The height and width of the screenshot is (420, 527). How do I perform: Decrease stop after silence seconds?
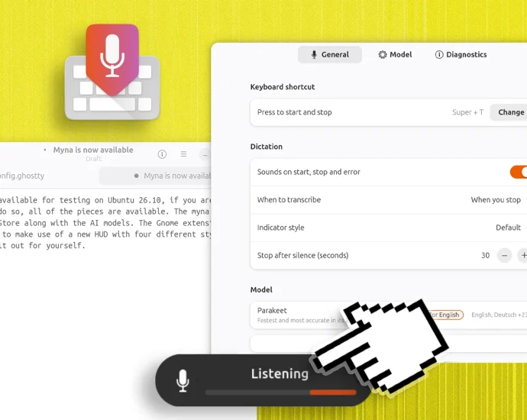(504, 255)
